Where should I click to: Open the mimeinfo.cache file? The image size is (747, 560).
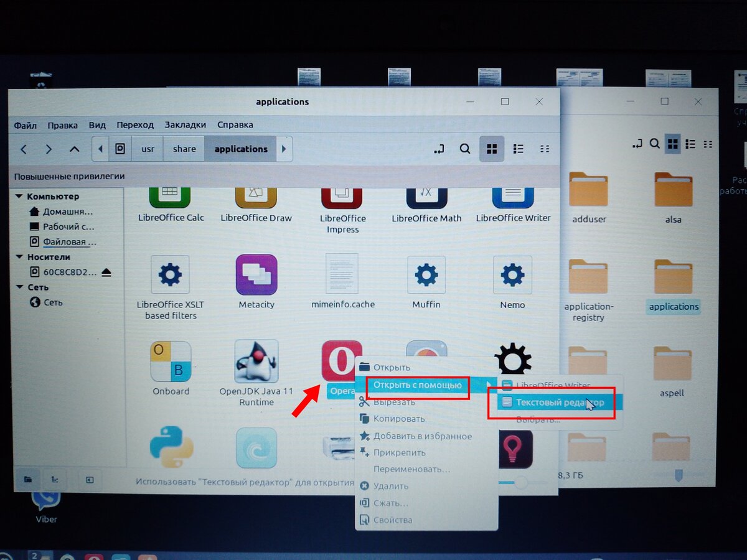pos(342,274)
